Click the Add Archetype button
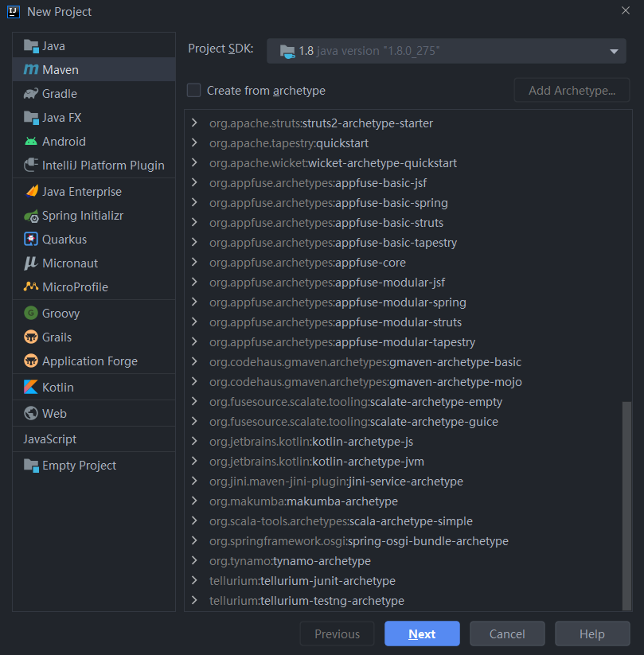The height and width of the screenshot is (655, 644). tap(572, 90)
